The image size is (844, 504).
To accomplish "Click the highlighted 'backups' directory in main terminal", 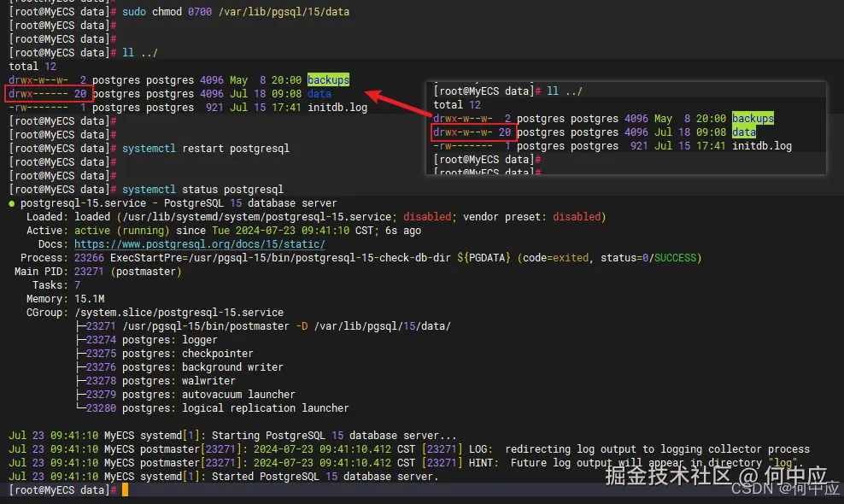I will tap(328, 79).
